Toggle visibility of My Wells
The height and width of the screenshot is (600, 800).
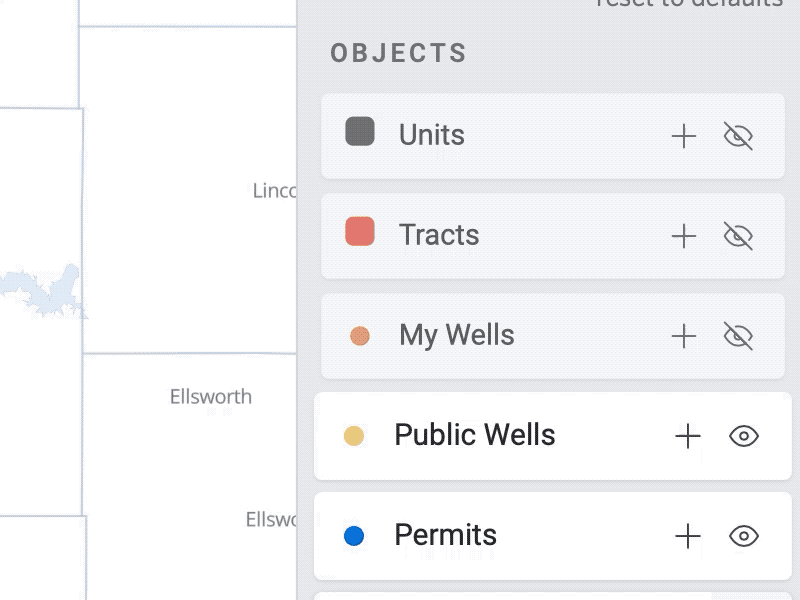(x=738, y=336)
